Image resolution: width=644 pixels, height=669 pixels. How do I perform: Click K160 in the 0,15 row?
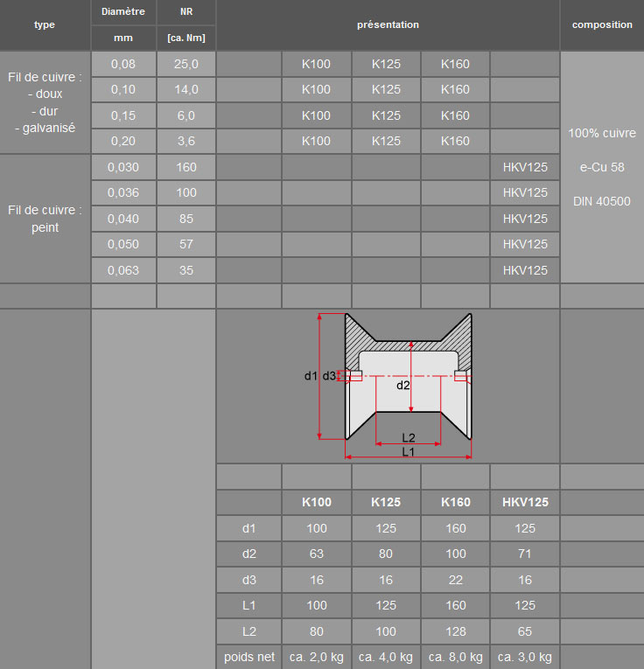[455, 115]
